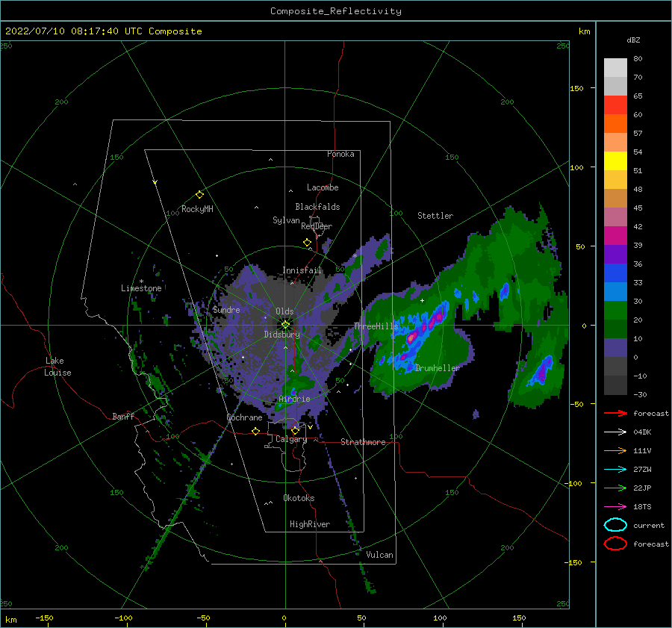
Task: Click the 42 dBZ magenta color swatch
Action: (615, 235)
